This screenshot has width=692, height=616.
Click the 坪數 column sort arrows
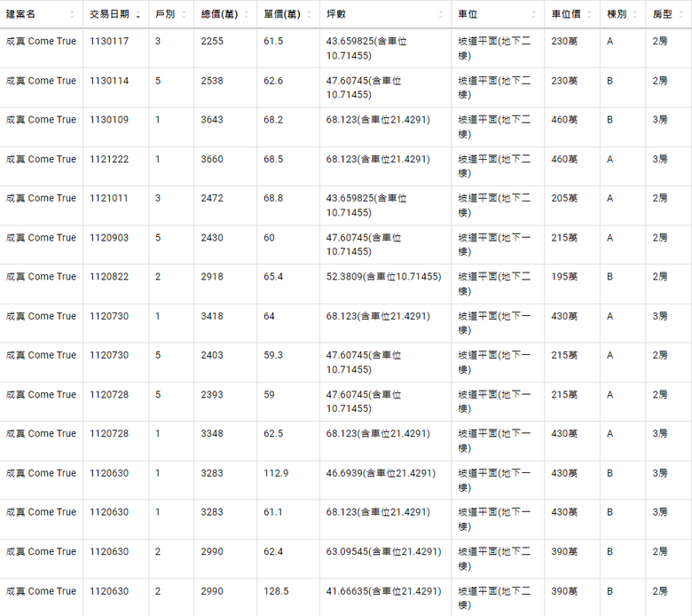pos(440,14)
